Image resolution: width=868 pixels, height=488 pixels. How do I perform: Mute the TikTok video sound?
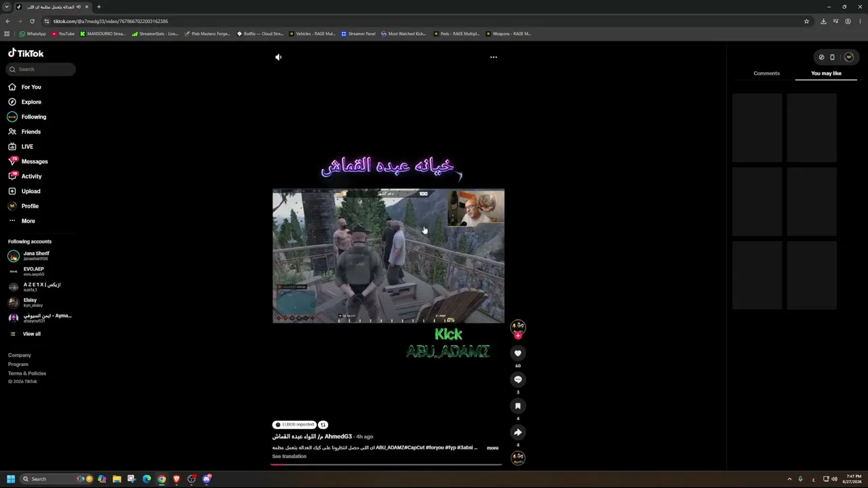(x=278, y=57)
